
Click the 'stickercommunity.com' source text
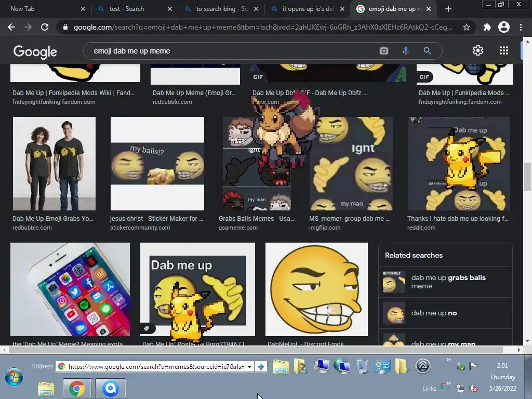[140, 228]
